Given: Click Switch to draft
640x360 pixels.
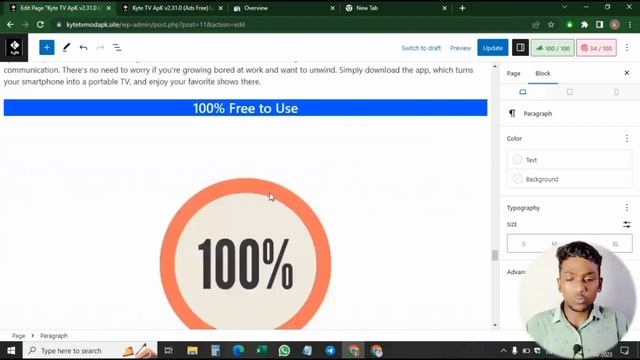Looking at the screenshot, I should pyautogui.click(x=421, y=48).
